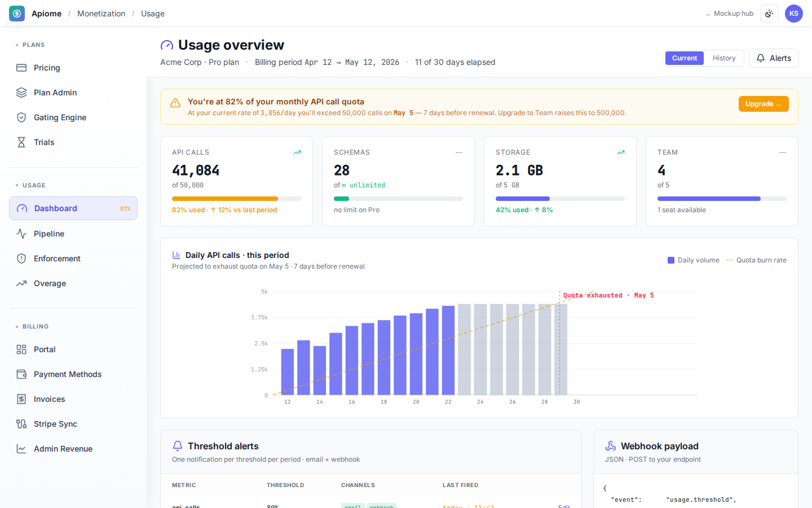The image size is (812, 508).
Task: Click the Usage breadcrumb
Action: click(153, 14)
